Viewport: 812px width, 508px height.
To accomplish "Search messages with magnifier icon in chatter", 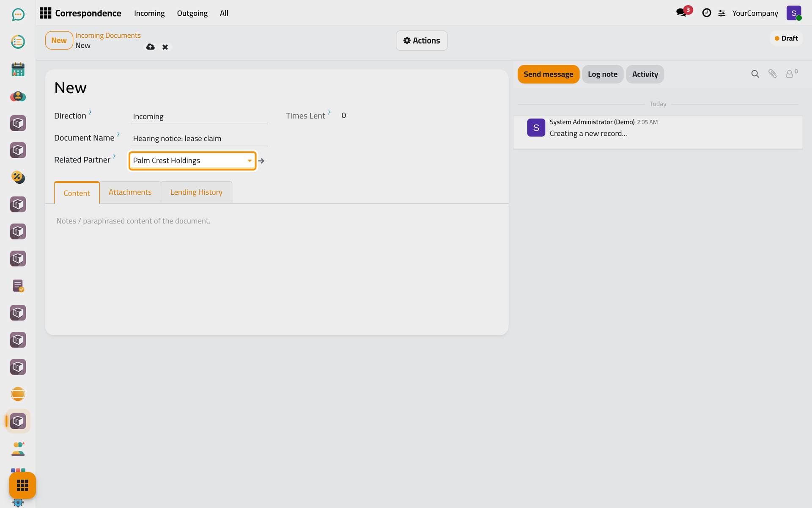I will pos(755,74).
